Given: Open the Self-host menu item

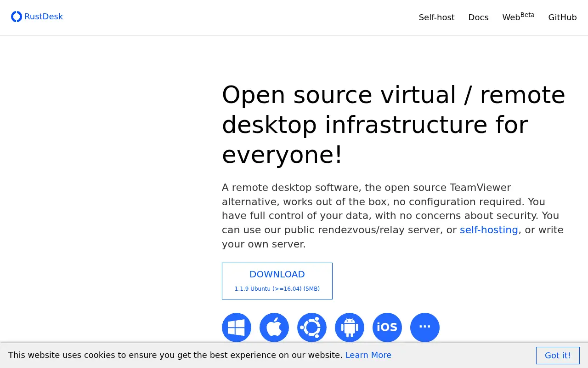Looking at the screenshot, I should (436, 17).
